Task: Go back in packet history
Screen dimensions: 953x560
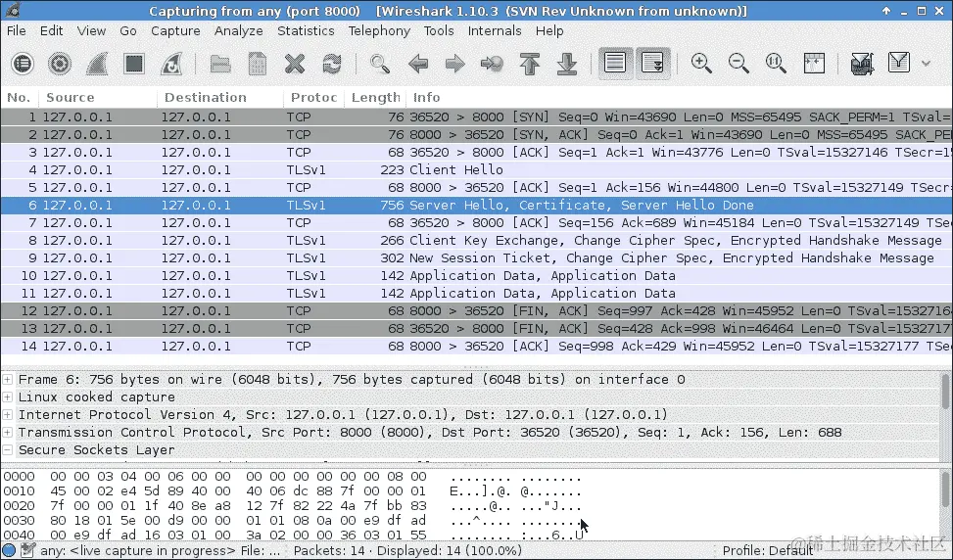Action: pos(418,64)
